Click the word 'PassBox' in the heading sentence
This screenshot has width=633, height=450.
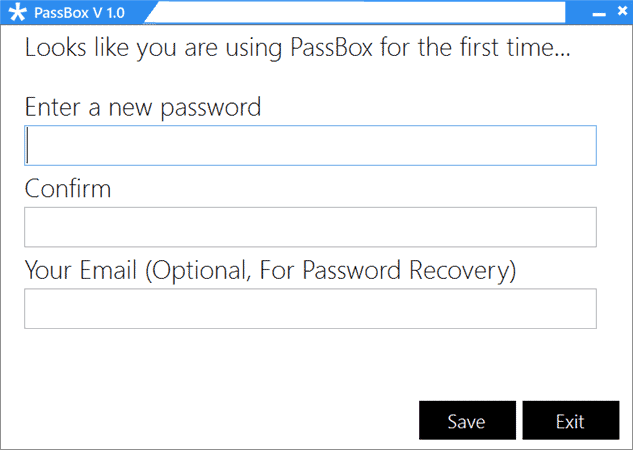coord(331,47)
